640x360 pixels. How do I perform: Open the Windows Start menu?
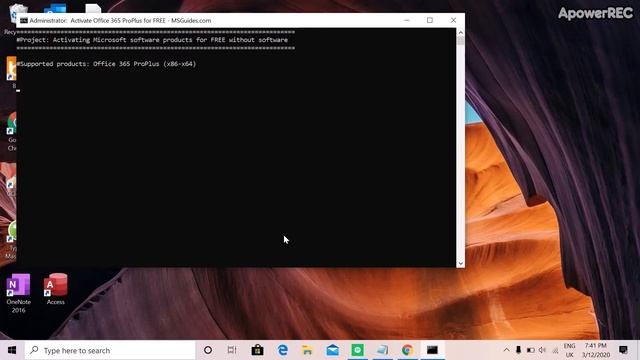[12, 350]
